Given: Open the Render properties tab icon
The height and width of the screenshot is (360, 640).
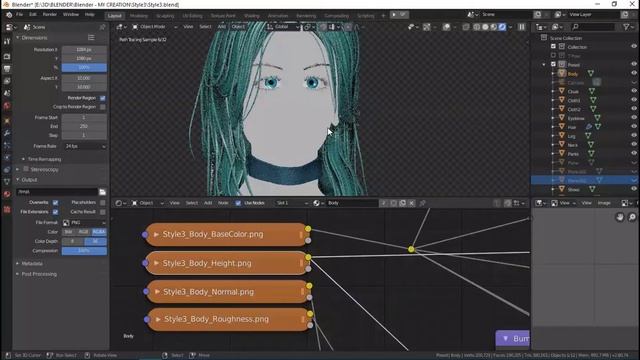Looking at the screenshot, I should click(7, 56).
